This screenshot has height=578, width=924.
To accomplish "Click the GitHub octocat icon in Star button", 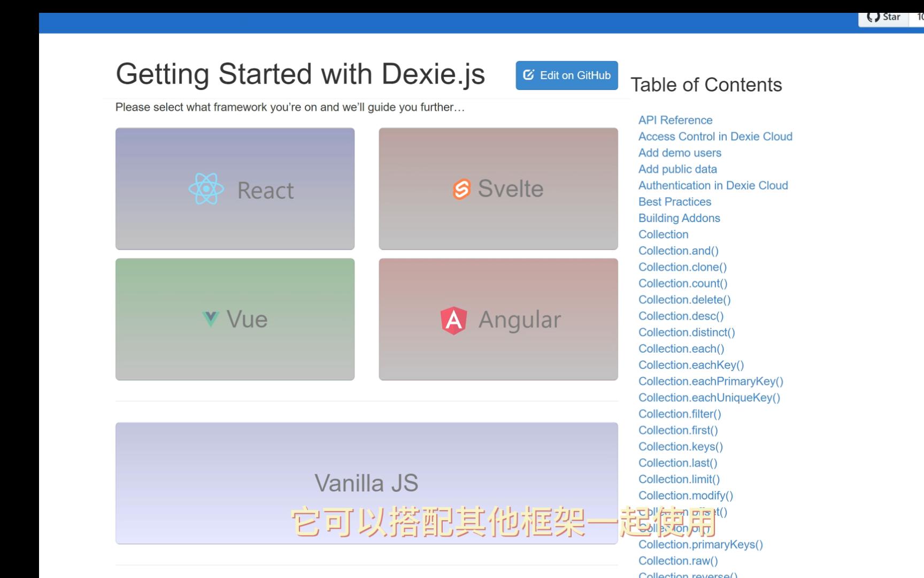I will click(x=873, y=17).
